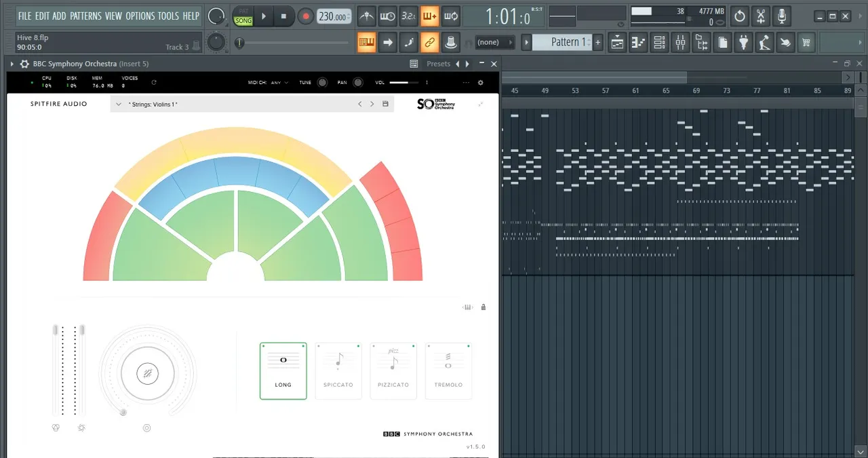The image size is (868, 458).
Task: Select the PIZZICATO articulation
Action: 393,371
